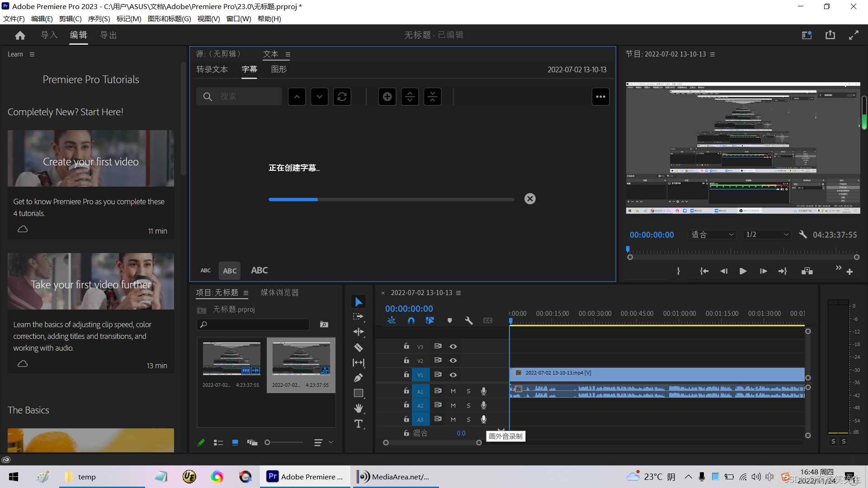Solo audio track A2
The height and width of the screenshot is (488, 868).
[x=468, y=406]
